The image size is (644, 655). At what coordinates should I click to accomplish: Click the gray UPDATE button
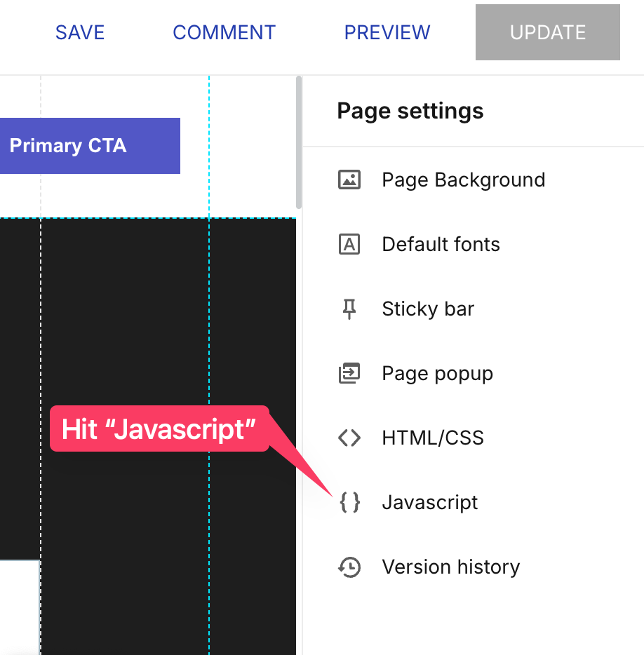point(547,32)
